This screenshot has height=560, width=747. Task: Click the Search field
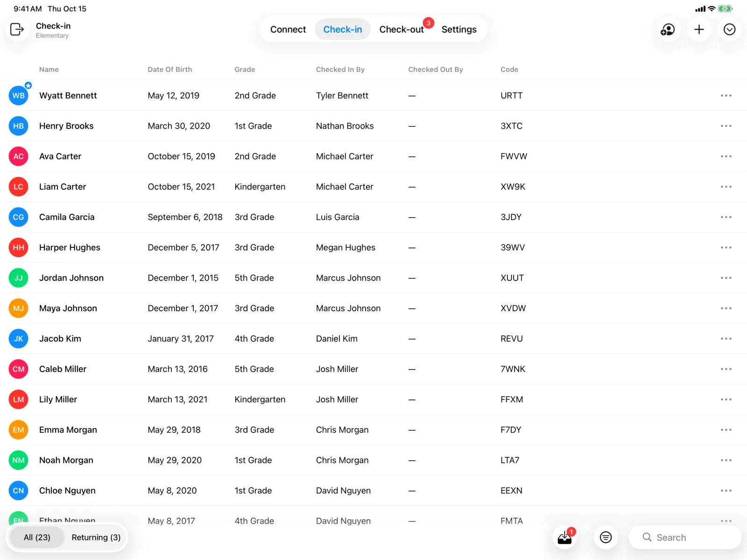685,538
